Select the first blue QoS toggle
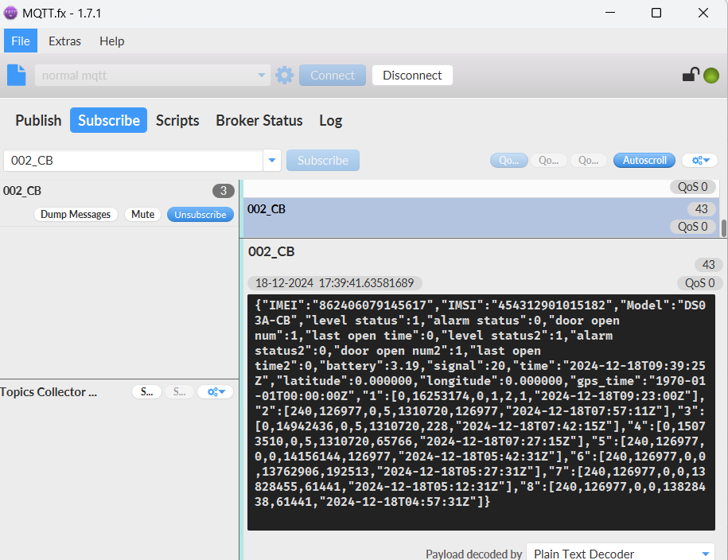The height and width of the screenshot is (560, 728). (509, 160)
